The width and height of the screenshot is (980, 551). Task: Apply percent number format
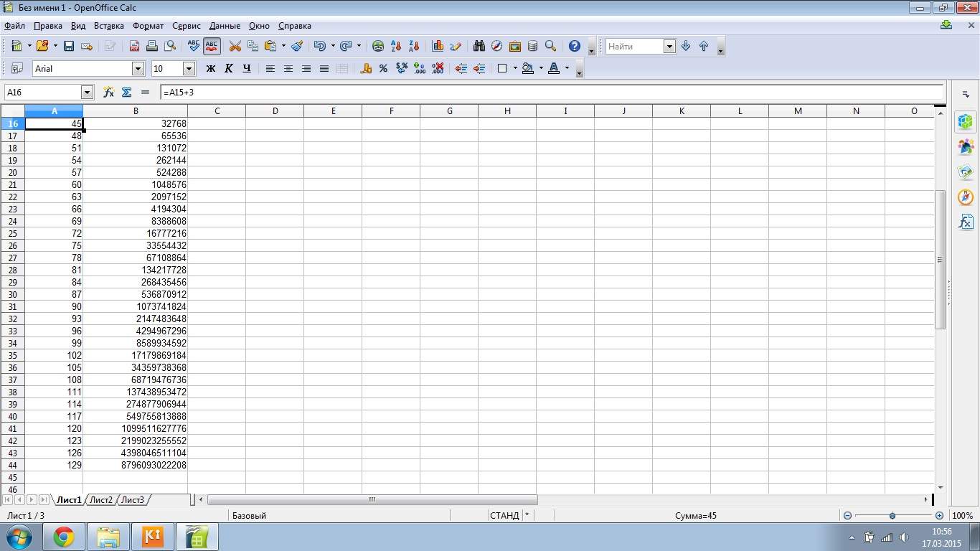tap(383, 69)
